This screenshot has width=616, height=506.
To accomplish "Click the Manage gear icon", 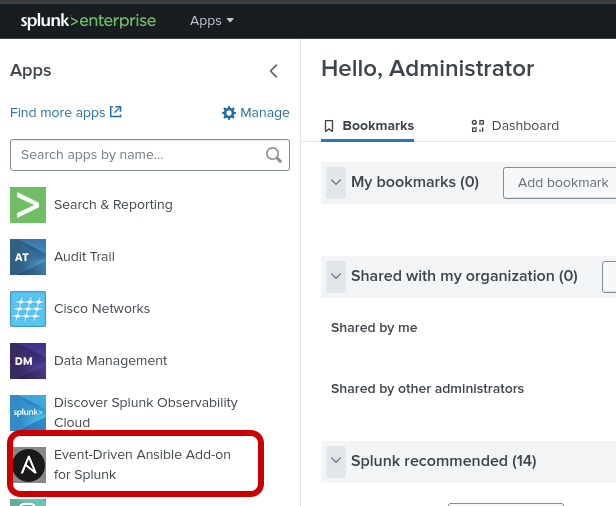I will pyautogui.click(x=229, y=113).
